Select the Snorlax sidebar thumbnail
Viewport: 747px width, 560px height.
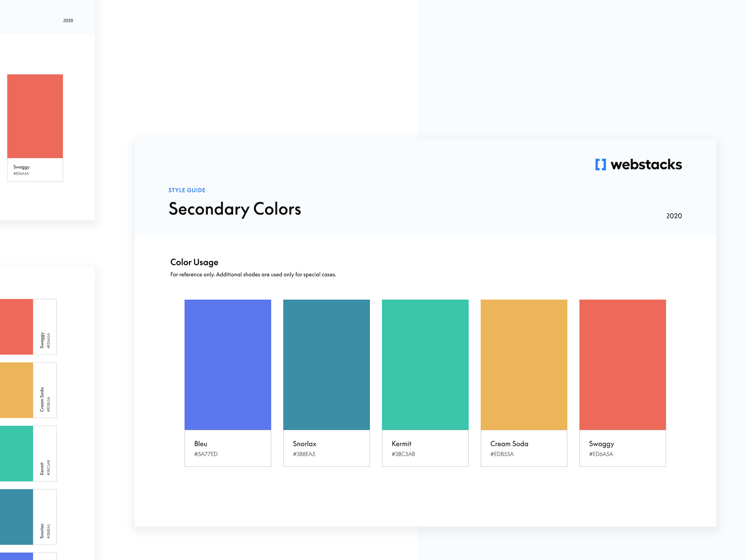(x=16, y=517)
